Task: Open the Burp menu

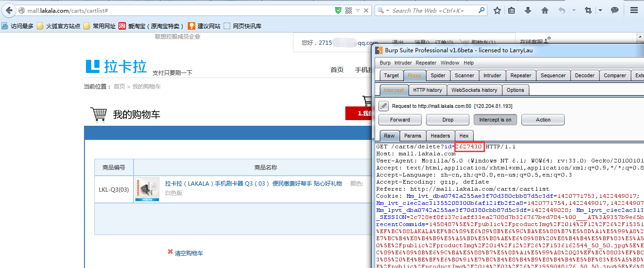Action: pos(385,63)
